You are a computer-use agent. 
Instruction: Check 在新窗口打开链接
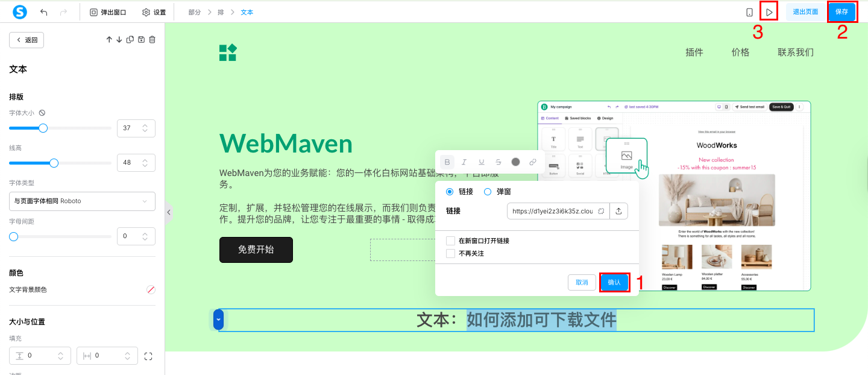point(450,241)
